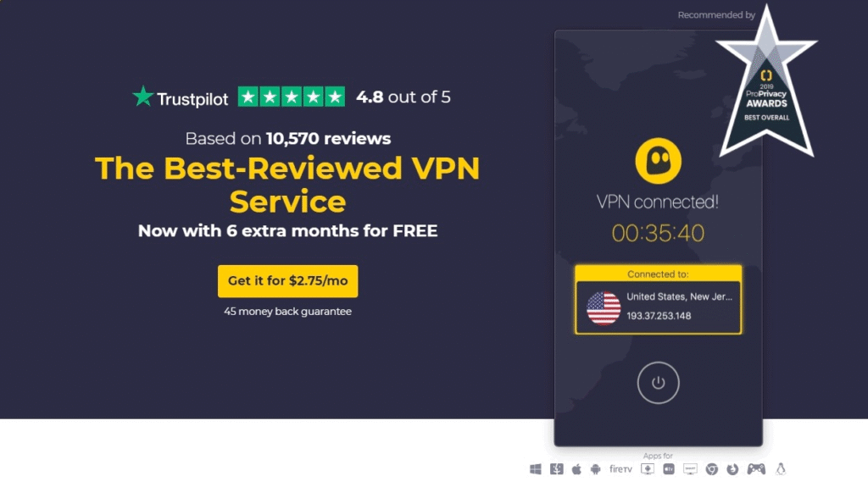Click the Android robot app icon
This screenshot has height=487, width=868.
pyautogui.click(x=596, y=469)
